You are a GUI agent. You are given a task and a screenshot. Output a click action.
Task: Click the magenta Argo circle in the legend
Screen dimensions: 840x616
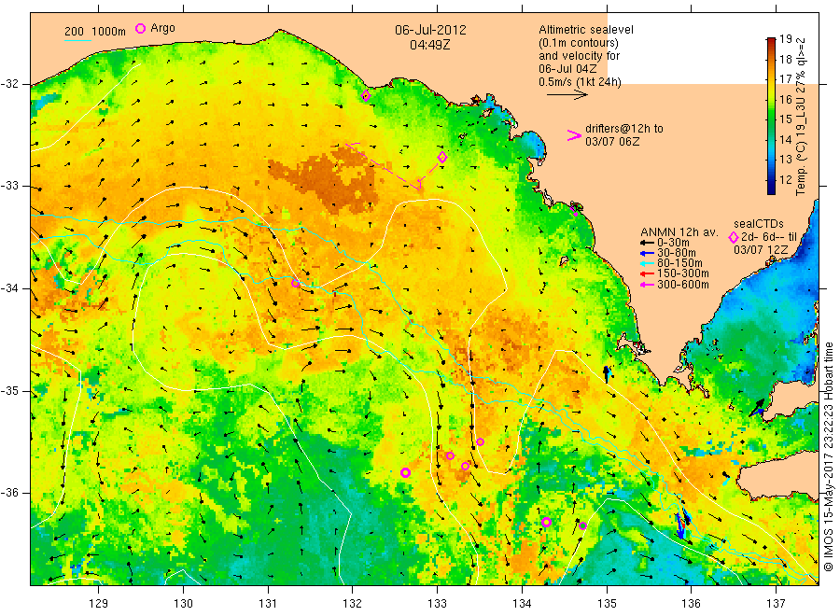pos(140,28)
